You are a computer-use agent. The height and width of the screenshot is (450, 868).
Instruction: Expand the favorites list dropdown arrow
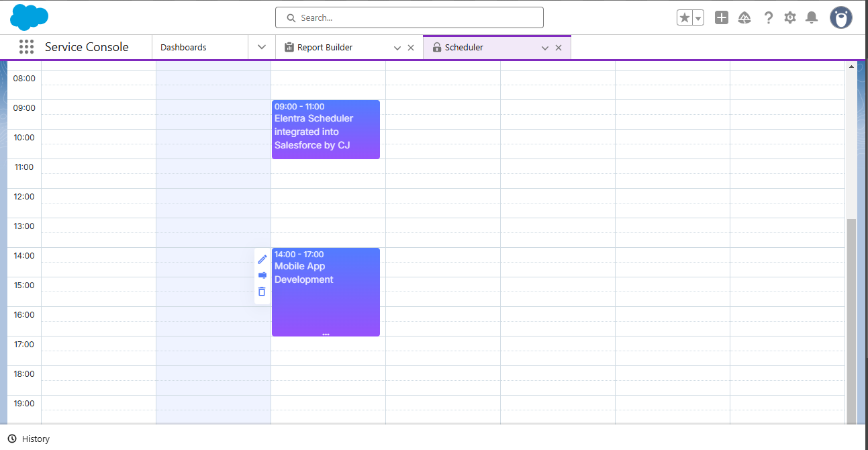tap(698, 18)
